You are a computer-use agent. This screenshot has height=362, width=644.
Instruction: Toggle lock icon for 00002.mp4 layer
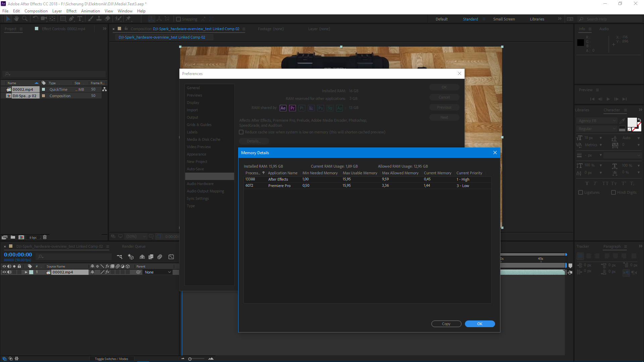tap(18, 272)
